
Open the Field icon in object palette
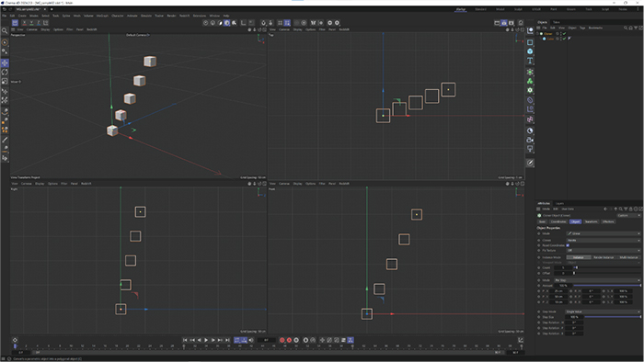pos(530,119)
